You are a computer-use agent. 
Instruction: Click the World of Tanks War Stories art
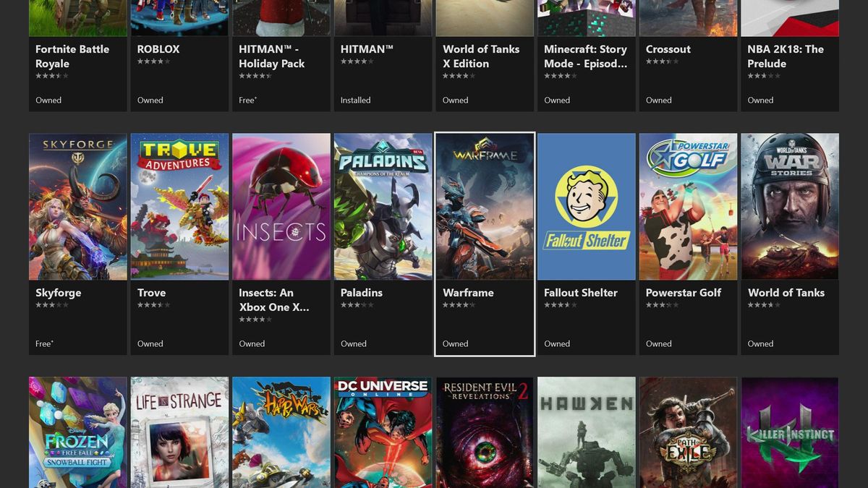tap(789, 206)
